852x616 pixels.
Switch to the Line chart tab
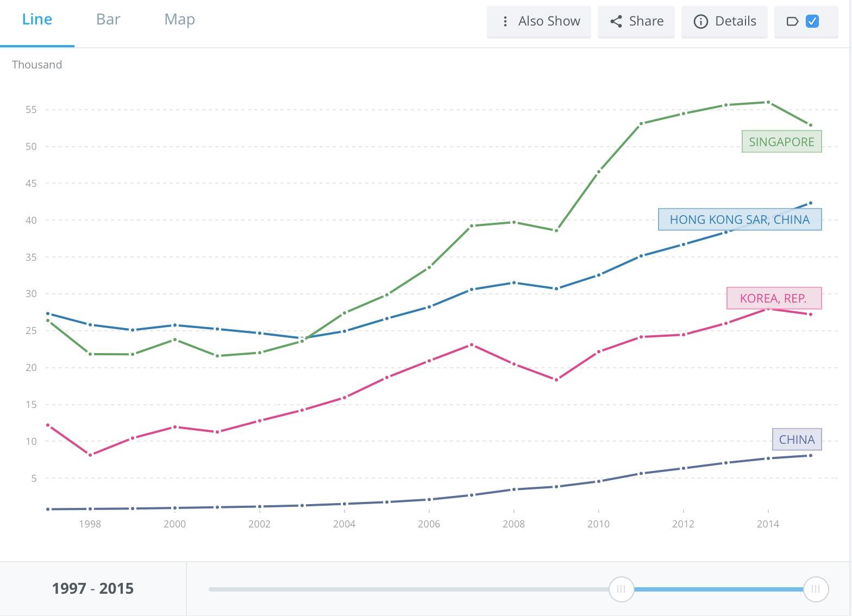click(37, 20)
